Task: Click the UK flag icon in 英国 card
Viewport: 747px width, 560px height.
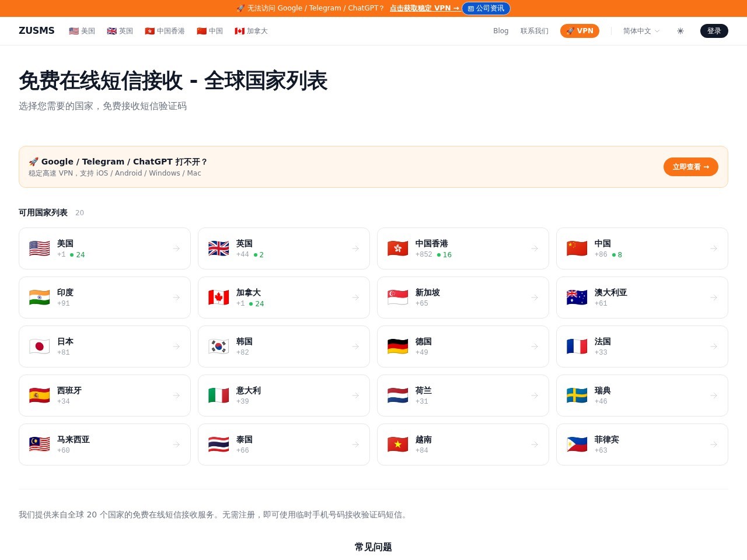Action: (219, 249)
